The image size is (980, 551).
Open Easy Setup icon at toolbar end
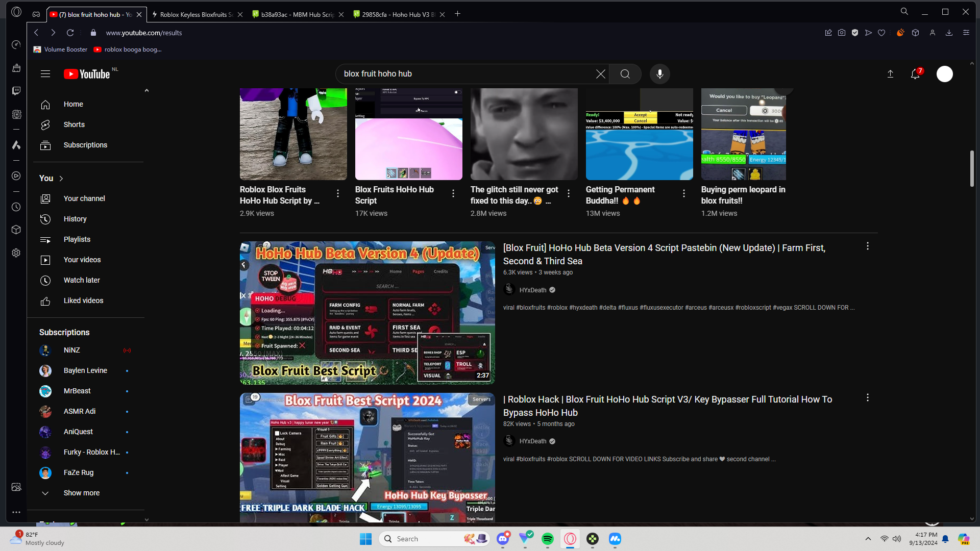coord(966,33)
